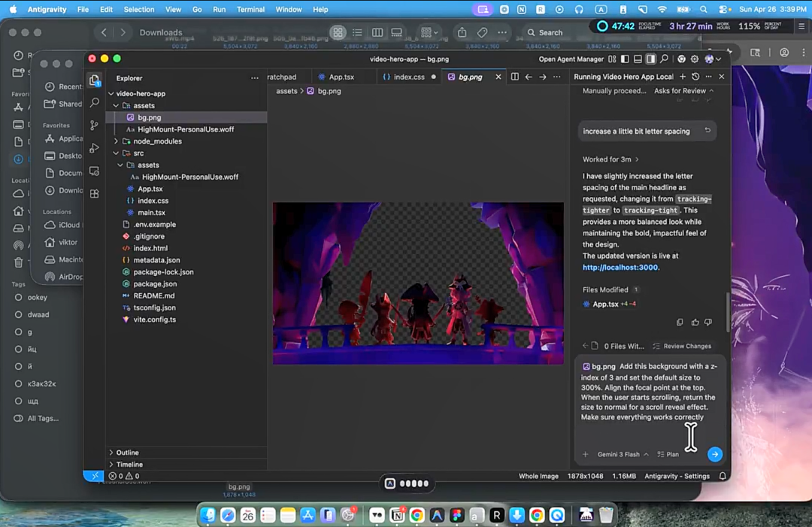Click the bg.png image preview
The width and height of the screenshot is (812, 527).
419,283
